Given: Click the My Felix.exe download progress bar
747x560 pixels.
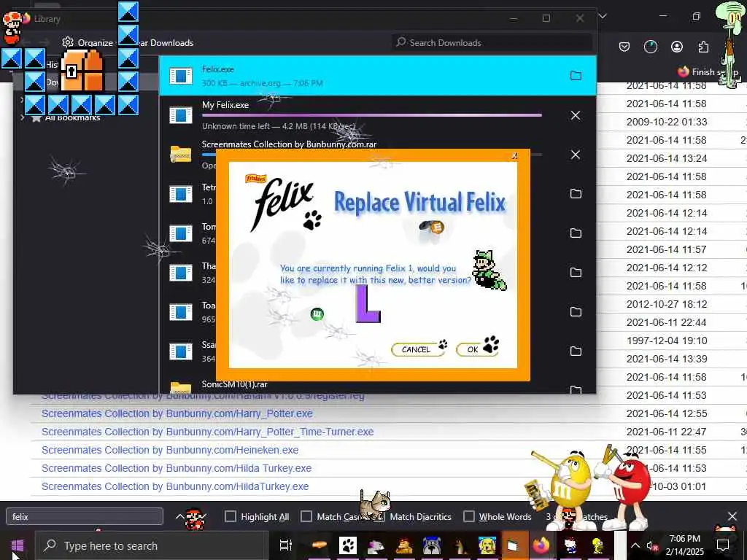Looking at the screenshot, I should [371, 115].
